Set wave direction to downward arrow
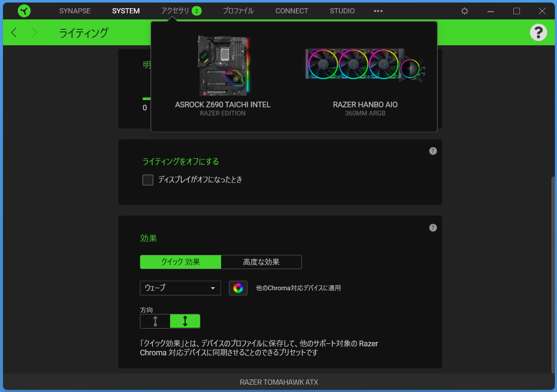This screenshot has height=392, width=557. [185, 321]
